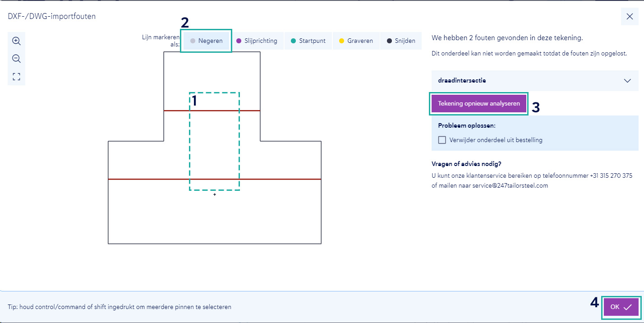
Task: Expand the draadintersectie chevron arrow
Action: pos(627,81)
